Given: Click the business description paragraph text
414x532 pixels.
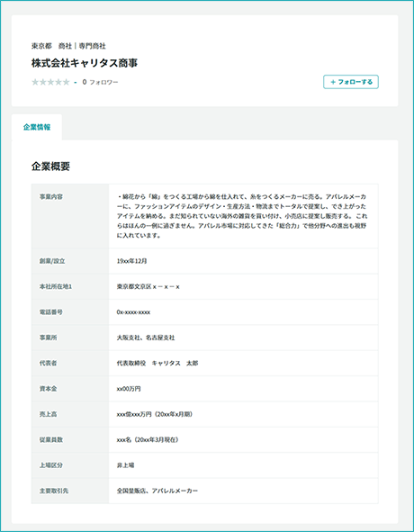Looking at the screenshot, I should [x=241, y=216].
